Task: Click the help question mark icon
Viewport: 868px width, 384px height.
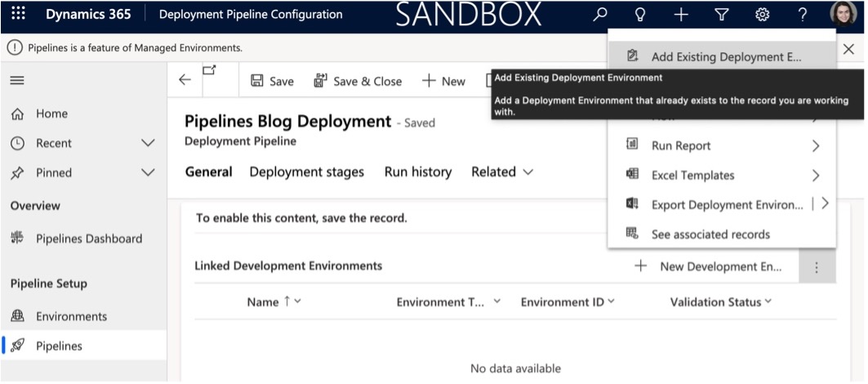Action: pyautogui.click(x=803, y=15)
